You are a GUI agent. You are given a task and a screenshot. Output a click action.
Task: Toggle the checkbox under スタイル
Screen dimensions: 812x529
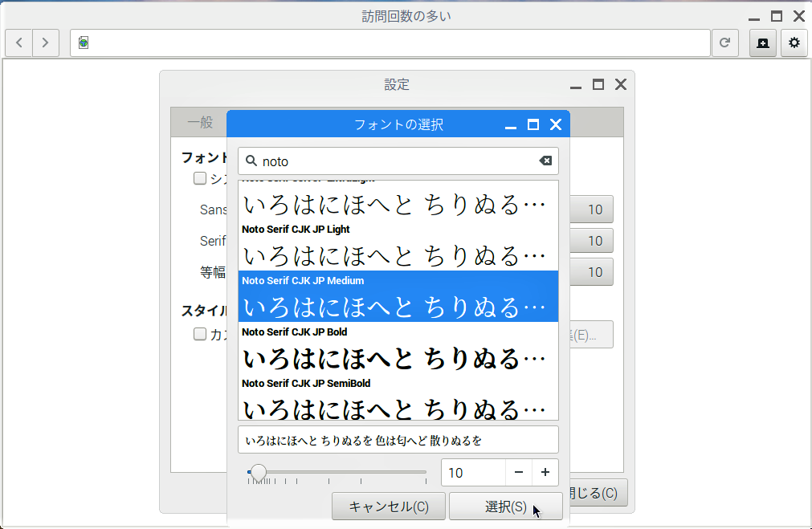click(200, 334)
